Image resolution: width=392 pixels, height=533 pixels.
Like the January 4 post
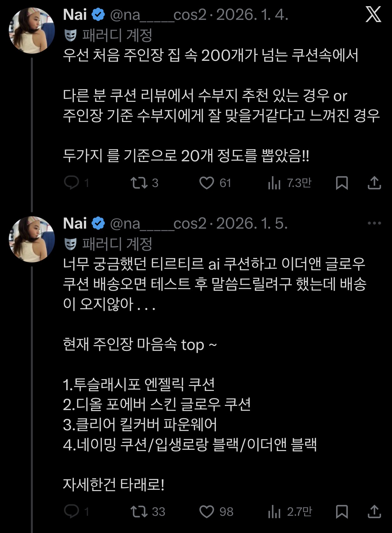point(207,183)
